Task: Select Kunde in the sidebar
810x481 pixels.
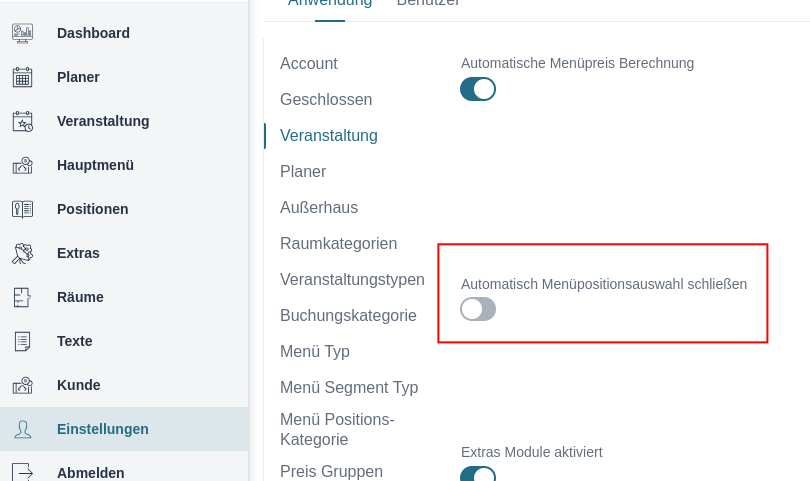Action: click(x=79, y=385)
